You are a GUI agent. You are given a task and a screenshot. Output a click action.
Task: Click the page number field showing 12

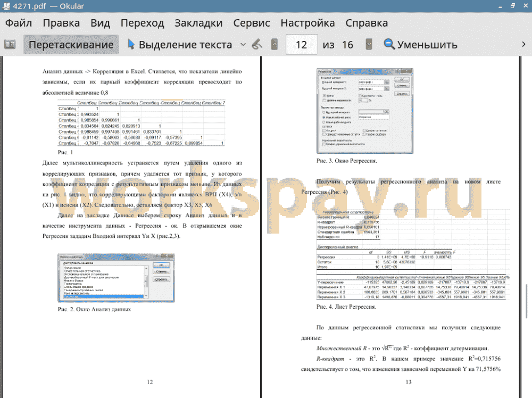[302, 45]
